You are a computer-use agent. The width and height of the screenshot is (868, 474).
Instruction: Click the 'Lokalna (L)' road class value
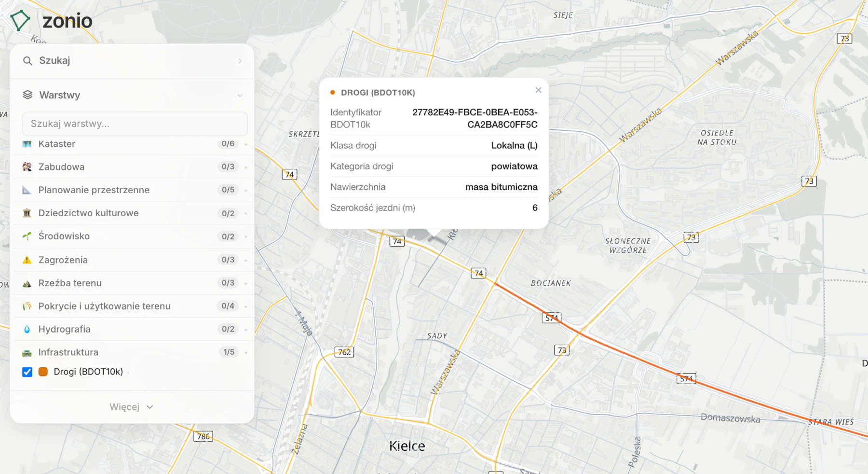click(514, 146)
